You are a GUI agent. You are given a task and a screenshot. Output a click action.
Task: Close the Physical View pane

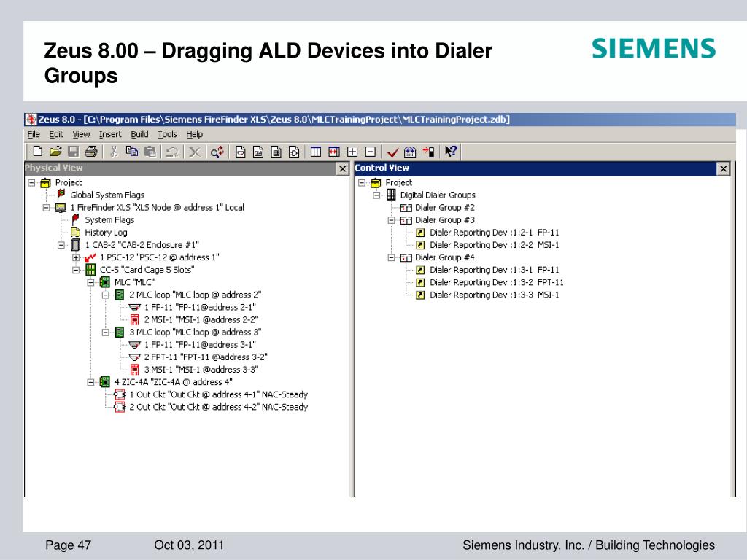point(343,168)
